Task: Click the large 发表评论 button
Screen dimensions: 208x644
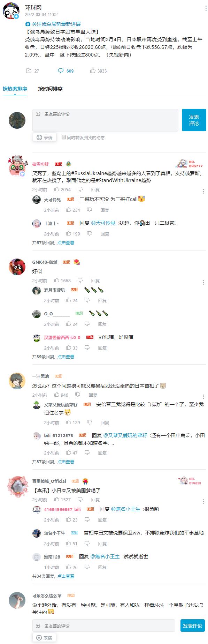Action: click(x=194, y=120)
